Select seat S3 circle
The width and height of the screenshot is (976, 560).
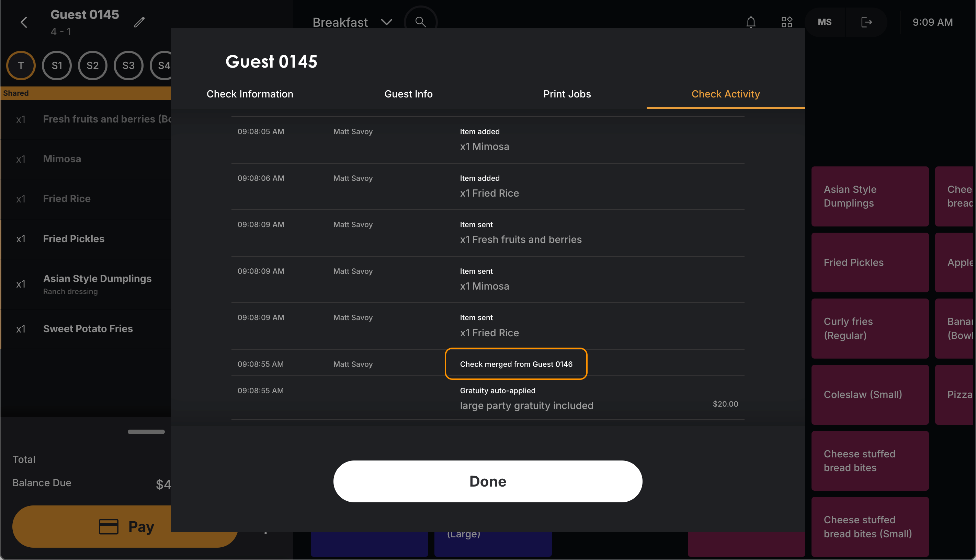point(128,66)
